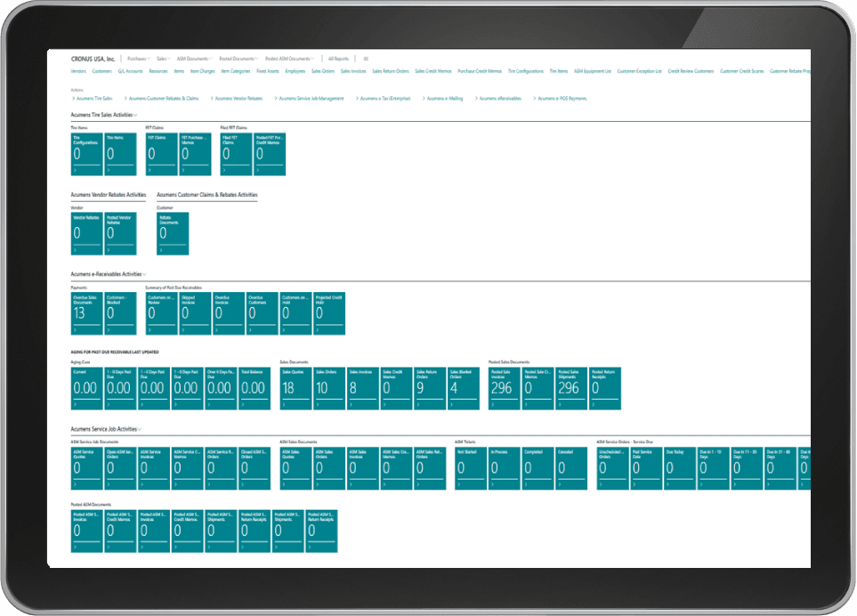Expand the Acumens e-Tax (Enterprise) action group
Viewport: 857px width, 616px height.
[383, 99]
